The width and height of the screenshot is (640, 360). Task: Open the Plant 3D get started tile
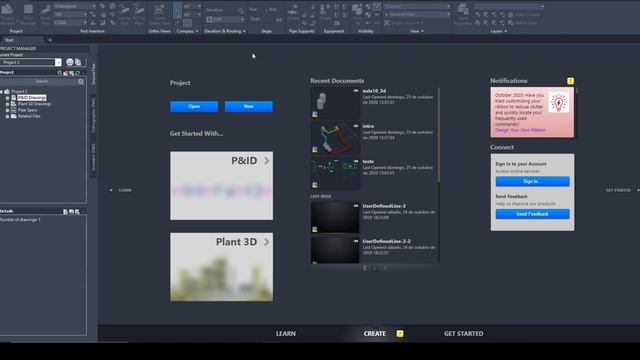tap(221, 267)
